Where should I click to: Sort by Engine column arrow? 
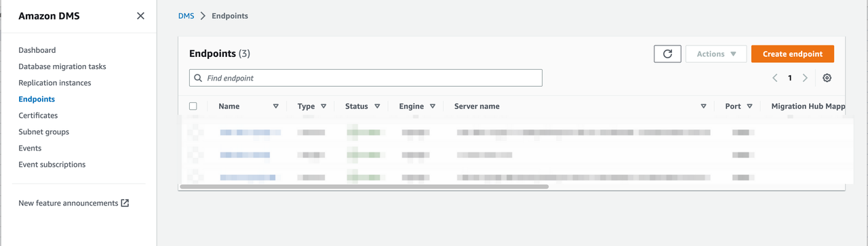click(x=433, y=106)
